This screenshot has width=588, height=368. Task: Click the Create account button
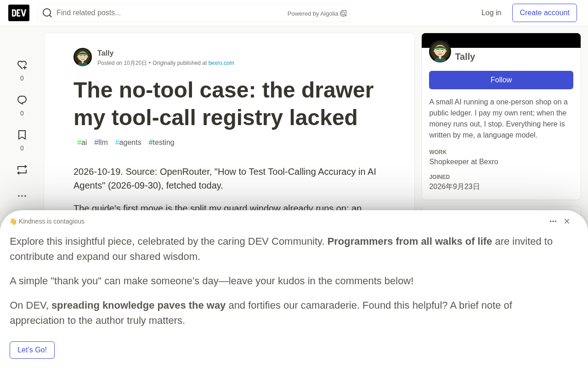click(544, 13)
